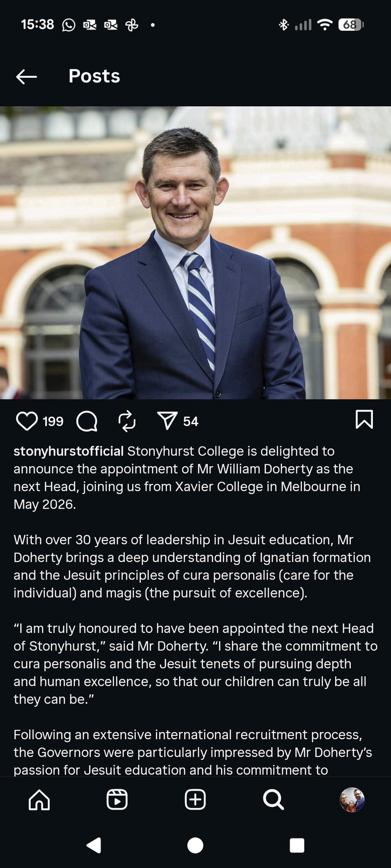Create new post with plus icon
The height and width of the screenshot is (868, 391).
coord(195,800)
